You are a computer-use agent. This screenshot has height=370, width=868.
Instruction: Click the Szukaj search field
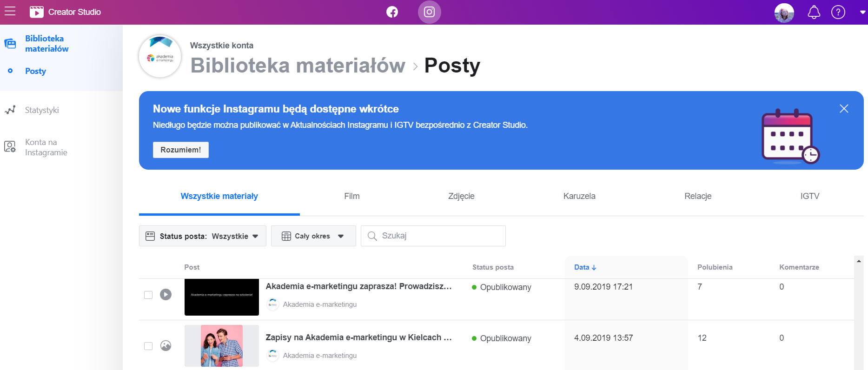tap(433, 236)
